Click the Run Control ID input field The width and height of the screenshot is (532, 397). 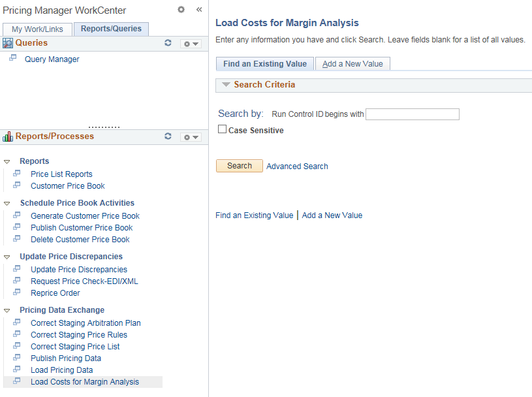point(412,114)
